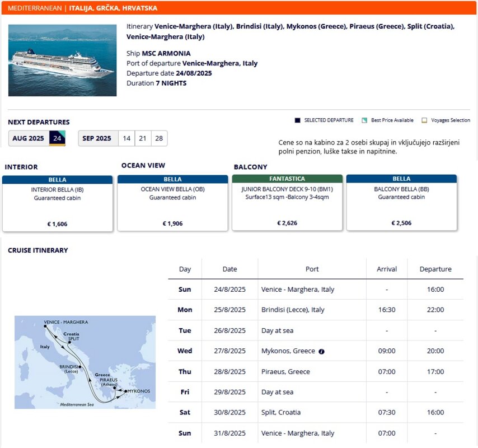Select the September 28 departure date

[159, 138]
